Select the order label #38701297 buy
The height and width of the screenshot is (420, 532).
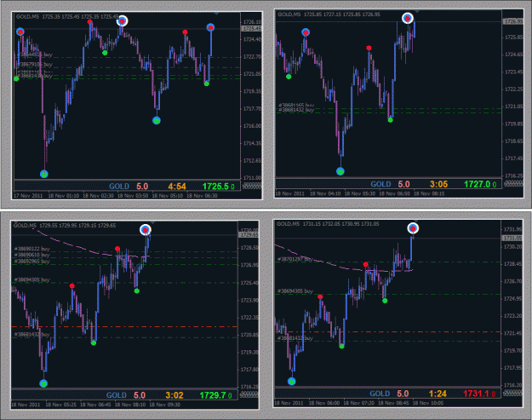[295, 259]
